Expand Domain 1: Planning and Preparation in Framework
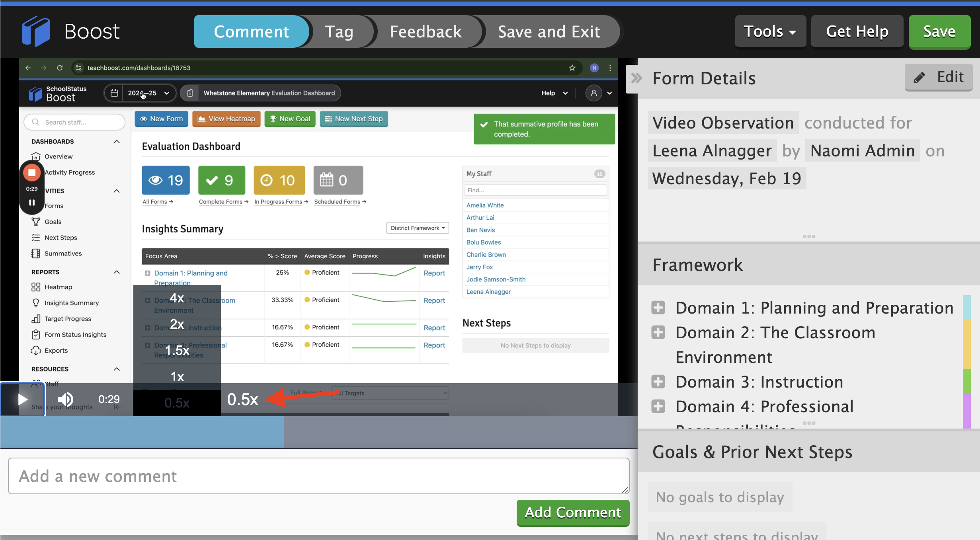 pos(658,308)
